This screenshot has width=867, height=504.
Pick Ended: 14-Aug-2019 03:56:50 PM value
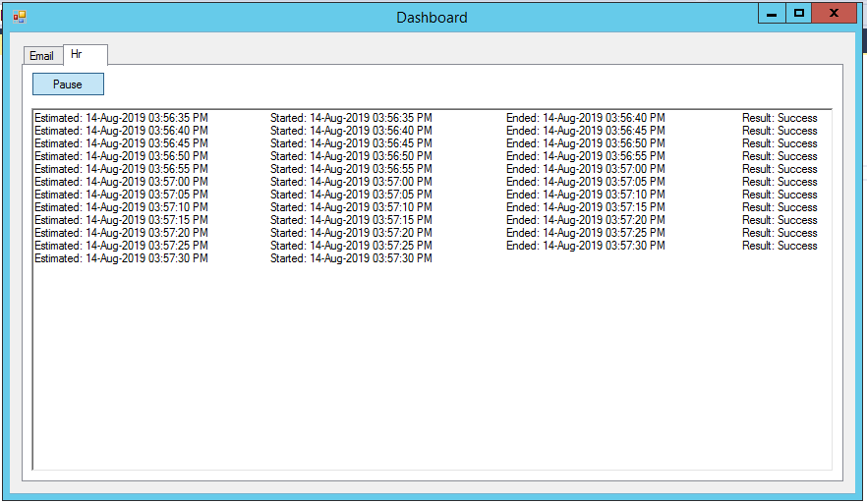click(x=586, y=143)
